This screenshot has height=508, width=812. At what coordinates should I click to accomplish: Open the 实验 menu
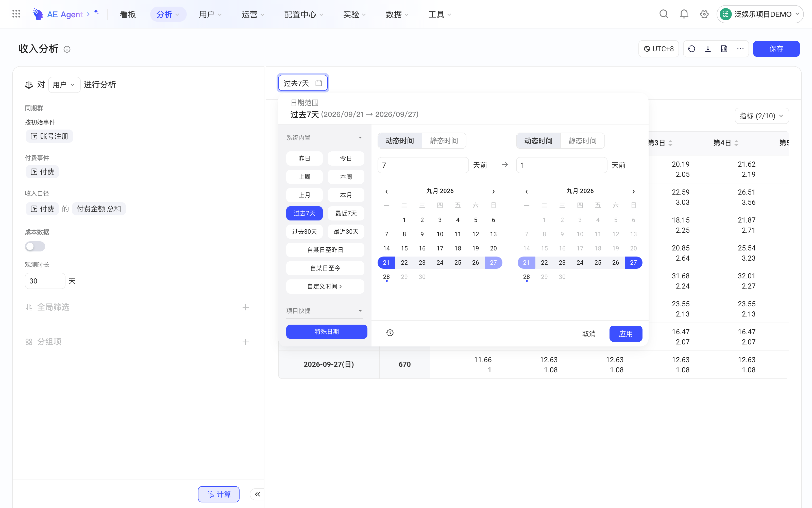click(x=354, y=14)
